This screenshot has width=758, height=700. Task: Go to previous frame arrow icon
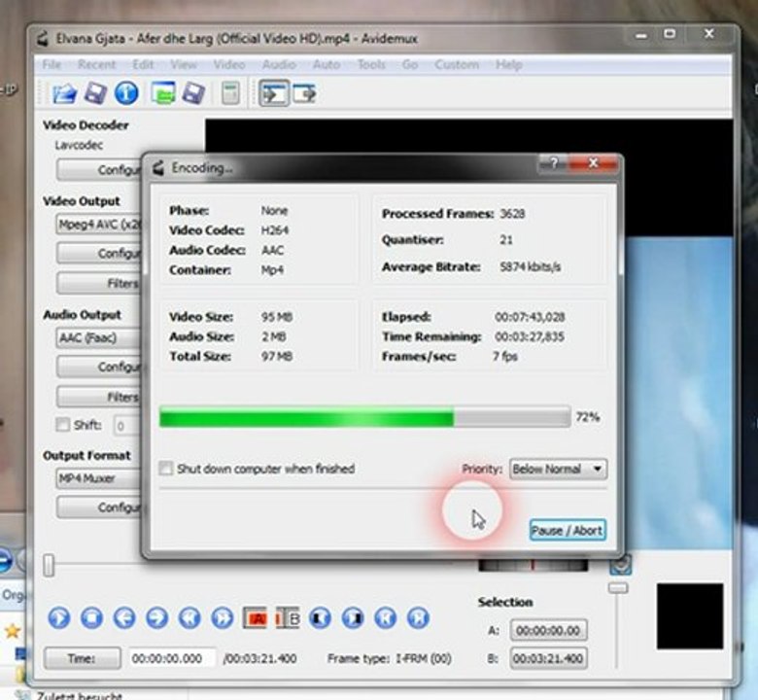(x=124, y=617)
